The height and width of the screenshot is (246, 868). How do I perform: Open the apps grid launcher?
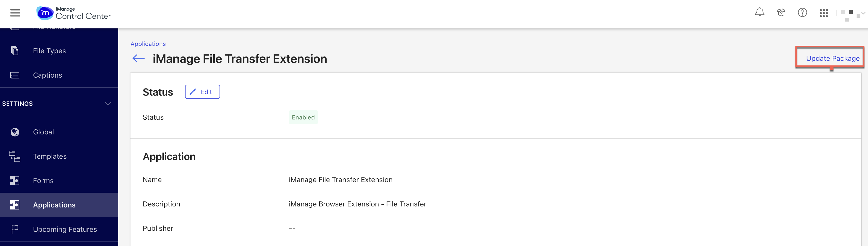pyautogui.click(x=824, y=13)
